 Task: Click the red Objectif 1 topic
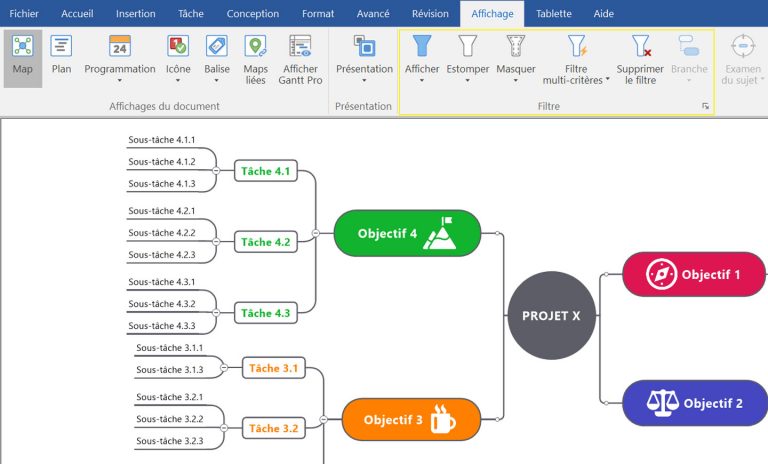694,274
